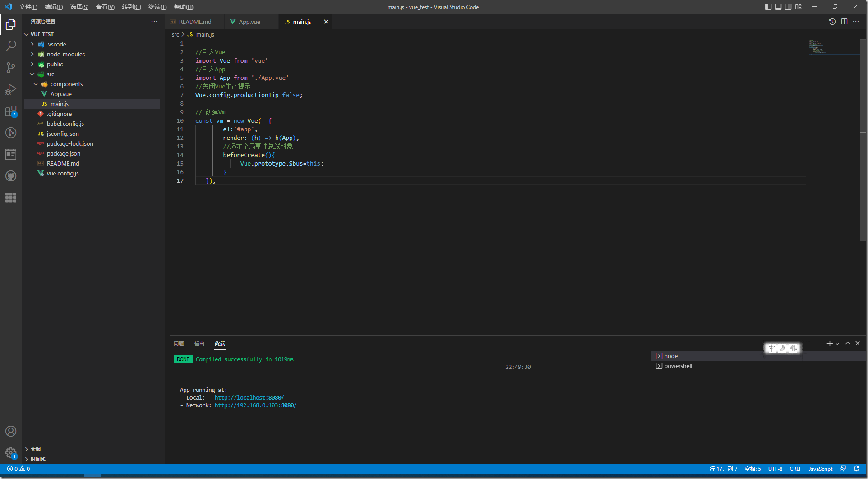Open the 终端(T) menu

tap(157, 7)
